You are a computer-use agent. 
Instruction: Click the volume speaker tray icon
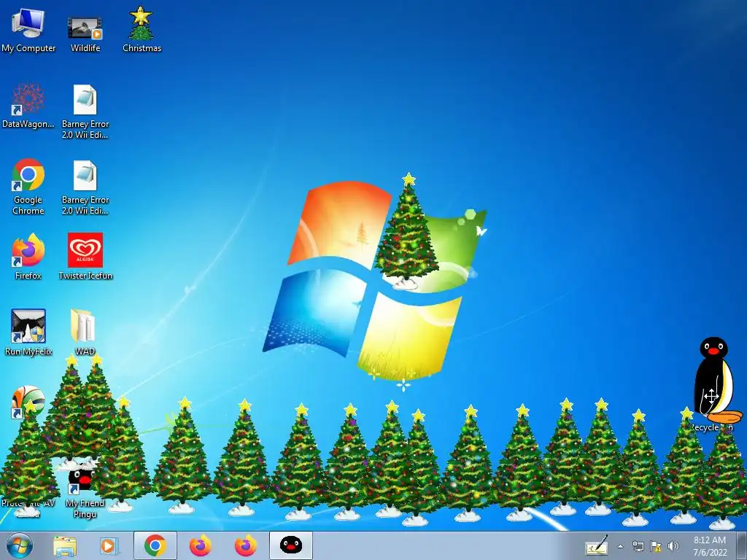point(673,546)
